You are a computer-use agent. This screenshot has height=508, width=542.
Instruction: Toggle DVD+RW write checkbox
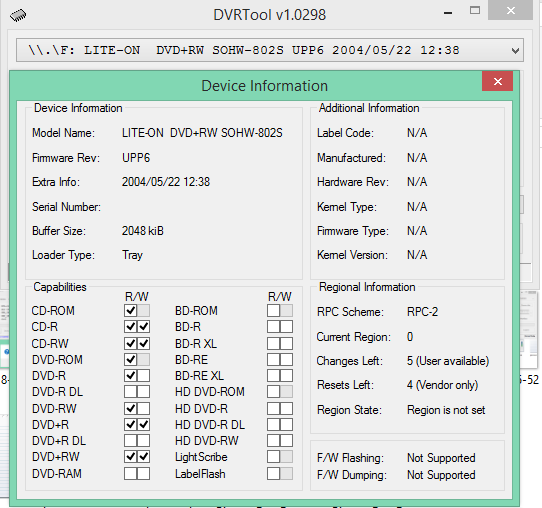point(143,457)
